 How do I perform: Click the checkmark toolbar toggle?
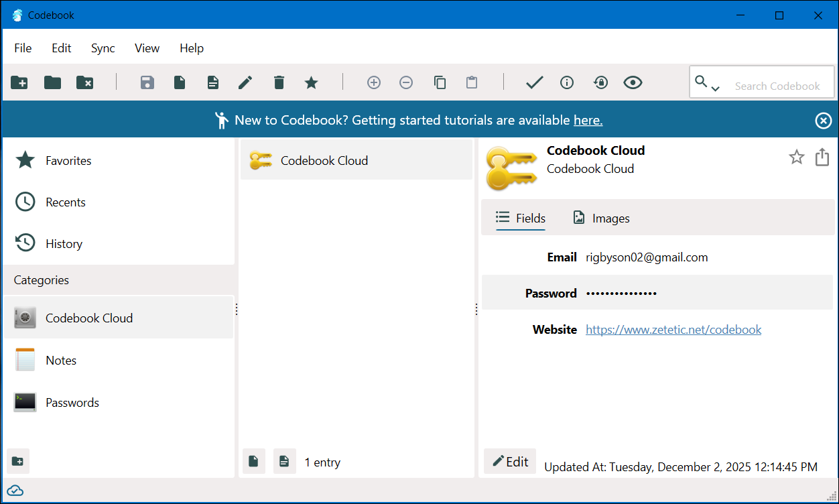point(534,82)
